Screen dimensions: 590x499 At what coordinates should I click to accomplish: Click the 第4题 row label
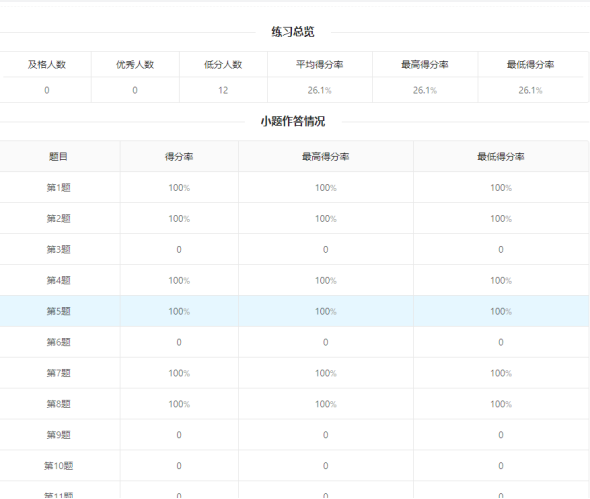coord(58,280)
